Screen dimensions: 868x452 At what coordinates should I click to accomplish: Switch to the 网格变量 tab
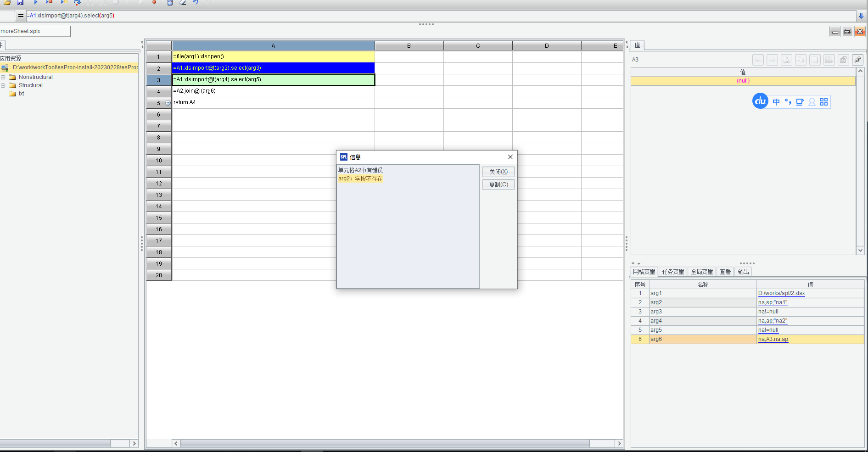(644, 272)
